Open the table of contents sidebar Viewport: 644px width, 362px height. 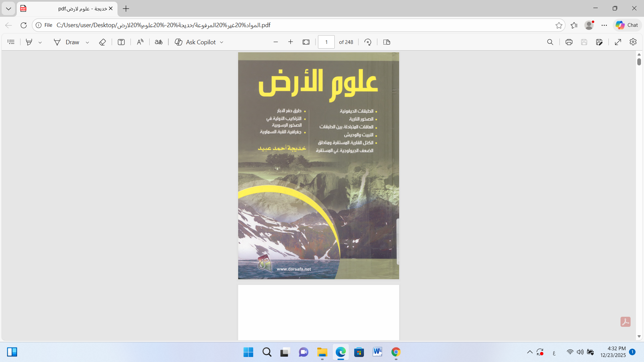tap(11, 42)
